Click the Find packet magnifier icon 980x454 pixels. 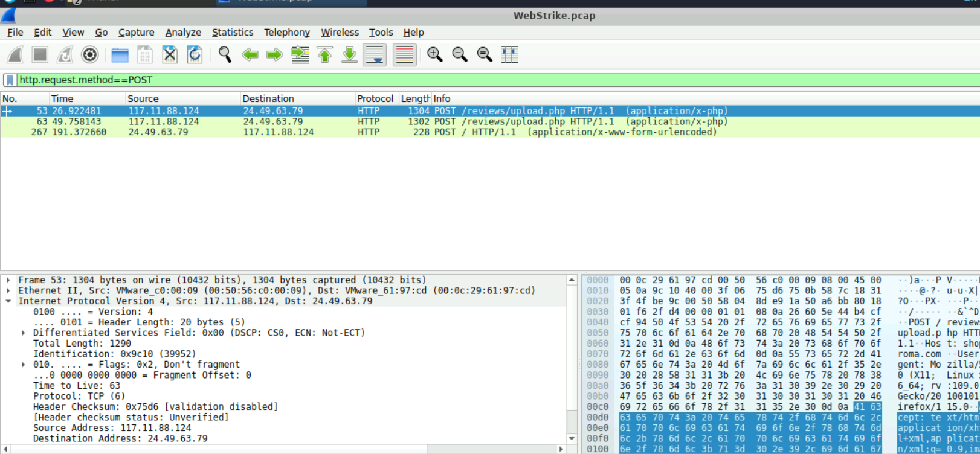[x=225, y=55]
